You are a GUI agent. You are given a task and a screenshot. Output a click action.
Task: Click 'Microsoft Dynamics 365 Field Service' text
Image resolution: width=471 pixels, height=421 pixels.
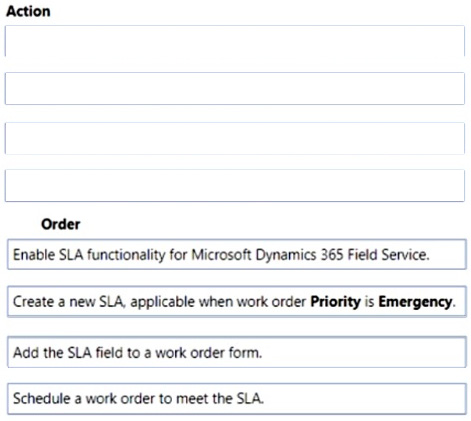click(310, 255)
